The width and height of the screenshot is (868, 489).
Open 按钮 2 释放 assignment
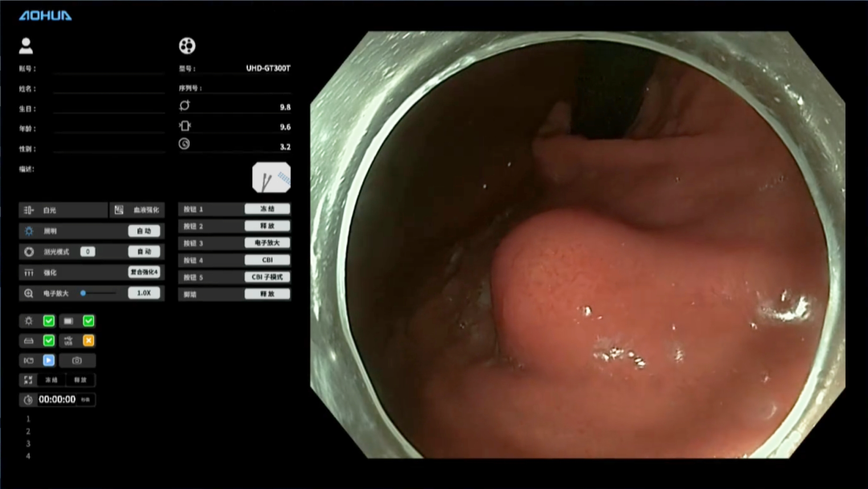coord(268,226)
